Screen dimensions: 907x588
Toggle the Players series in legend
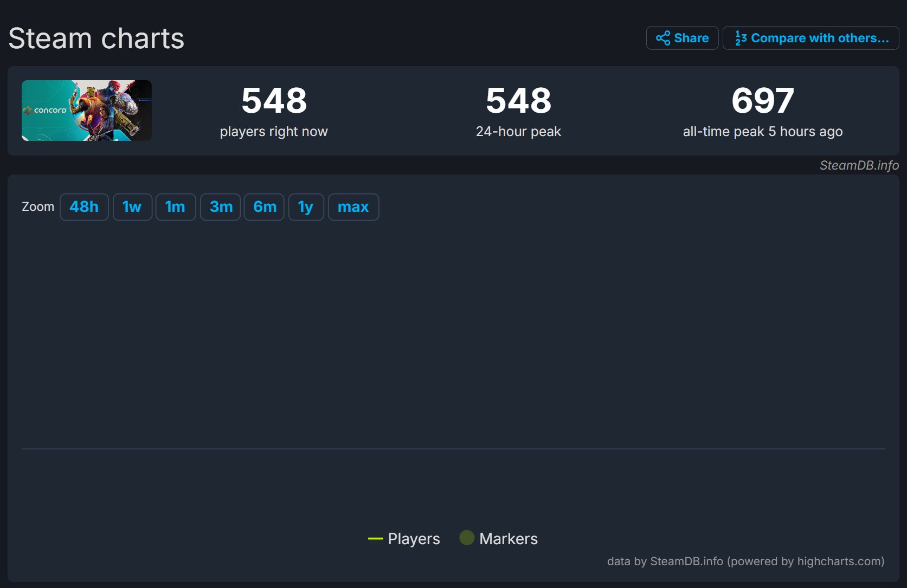[x=404, y=539]
